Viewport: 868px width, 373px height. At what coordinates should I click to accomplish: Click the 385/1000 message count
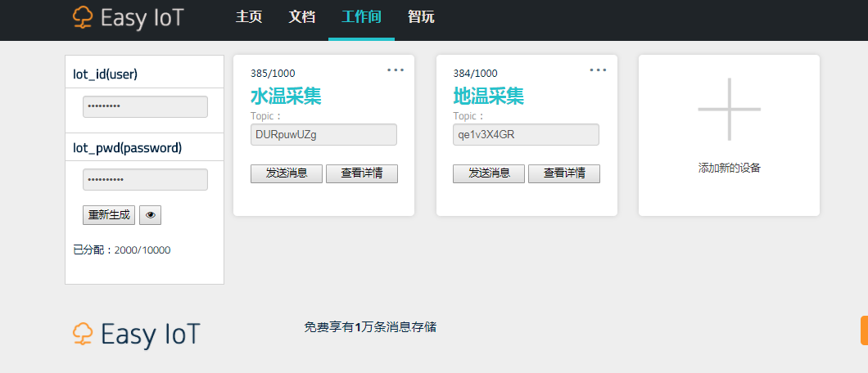[x=273, y=73]
